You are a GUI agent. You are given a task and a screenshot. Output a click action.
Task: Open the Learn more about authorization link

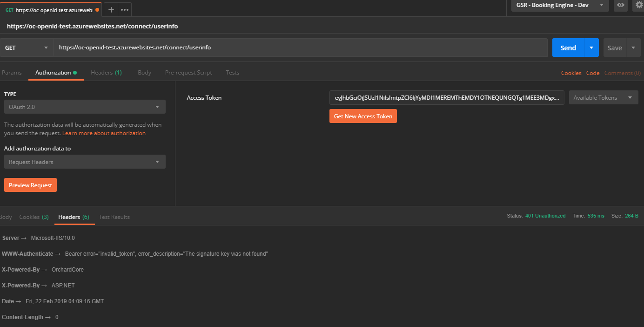(x=103, y=133)
